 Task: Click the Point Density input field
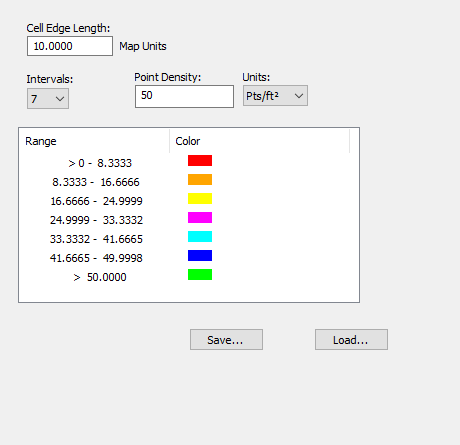tap(184, 96)
